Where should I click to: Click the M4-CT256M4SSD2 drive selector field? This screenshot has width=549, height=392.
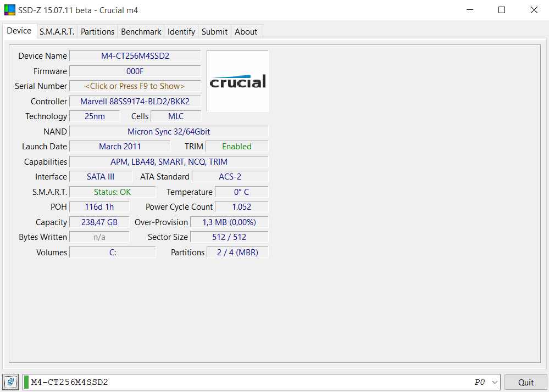262,382
